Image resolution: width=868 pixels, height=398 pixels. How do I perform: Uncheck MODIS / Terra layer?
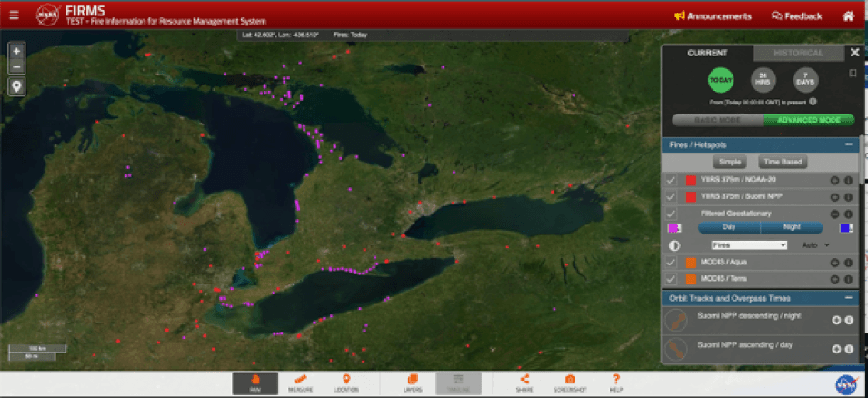coord(671,279)
